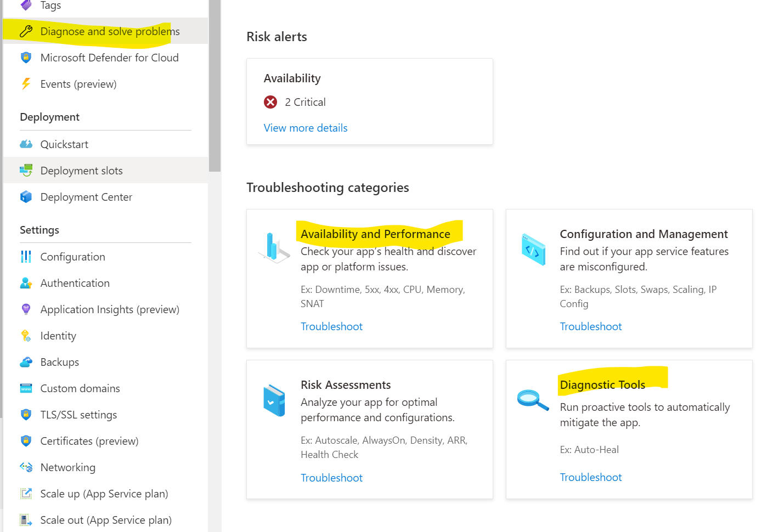Image resolution: width=784 pixels, height=532 pixels.
Task: Click the Deployment Center cube icon
Action: [x=26, y=197]
